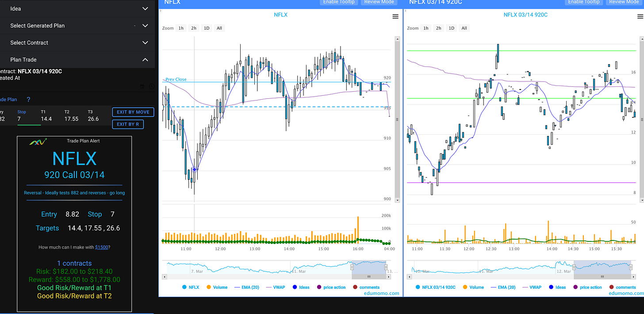Click '920 Call 03/14' in alert card

[74, 175]
